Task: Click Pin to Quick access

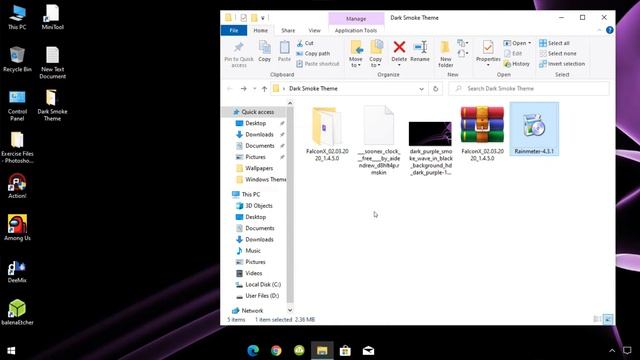Action: pos(239,54)
